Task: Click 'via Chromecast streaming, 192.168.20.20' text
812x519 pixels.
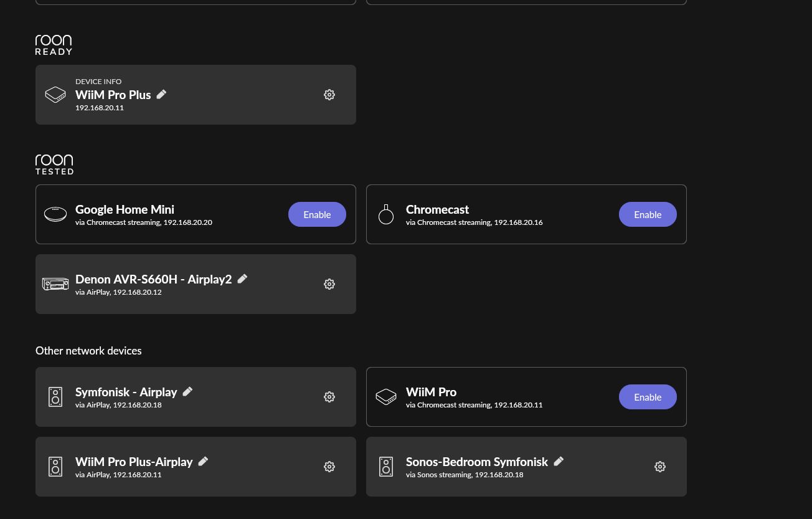Action: 144,222
